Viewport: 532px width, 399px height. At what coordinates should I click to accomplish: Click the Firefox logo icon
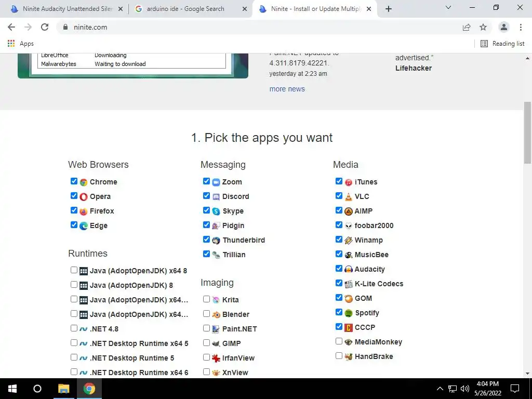[84, 211]
